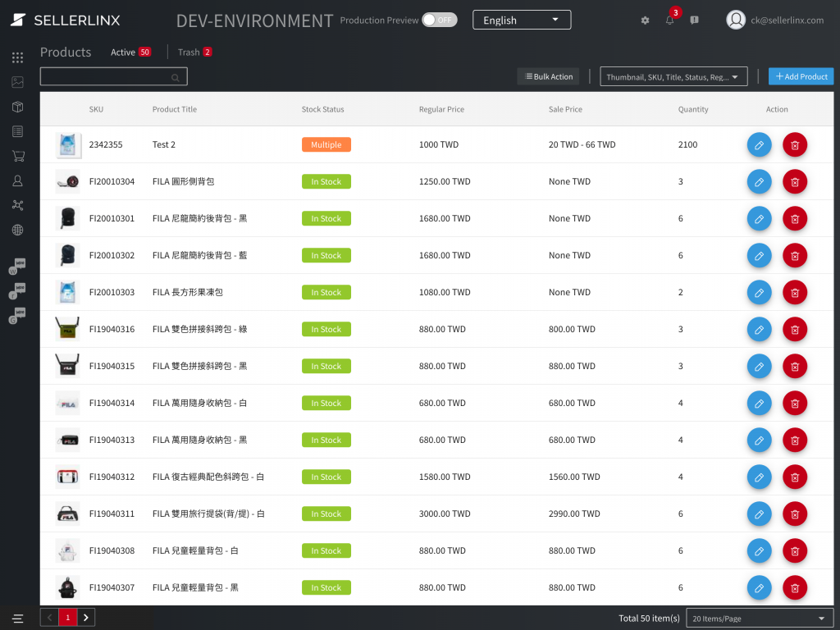Open the globe sidebar icon
Image resolution: width=840 pixels, height=630 pixels.
(x=18, y=230)
